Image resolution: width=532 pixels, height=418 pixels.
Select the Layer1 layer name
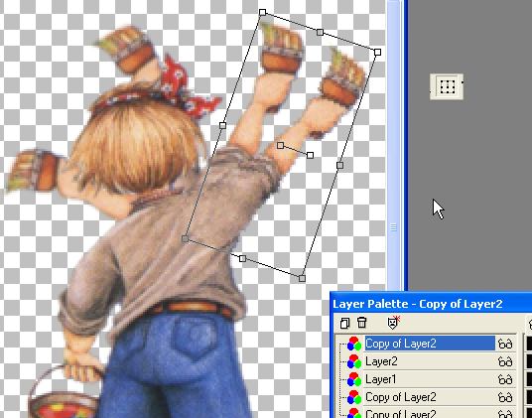click(x=381, y=379)
